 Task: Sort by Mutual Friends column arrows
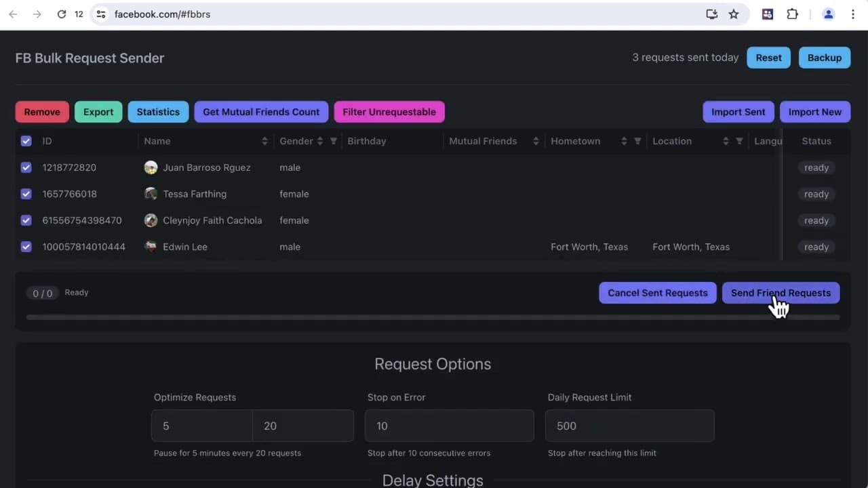click(536, 141)
